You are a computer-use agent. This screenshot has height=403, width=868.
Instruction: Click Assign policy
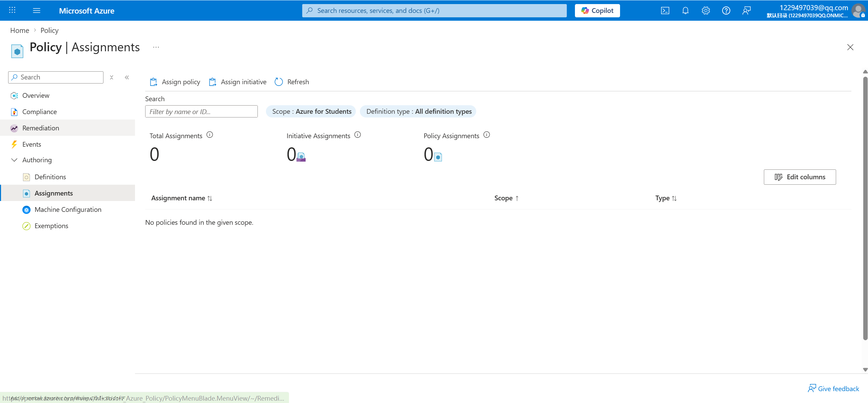pyautogui.click(x=175, y=82)
